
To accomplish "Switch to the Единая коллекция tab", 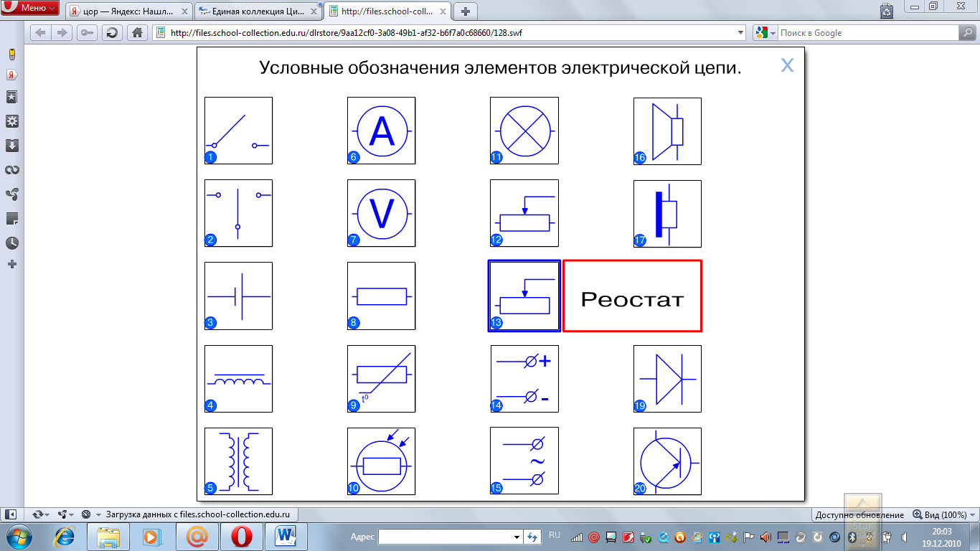I will pos(258,11).
